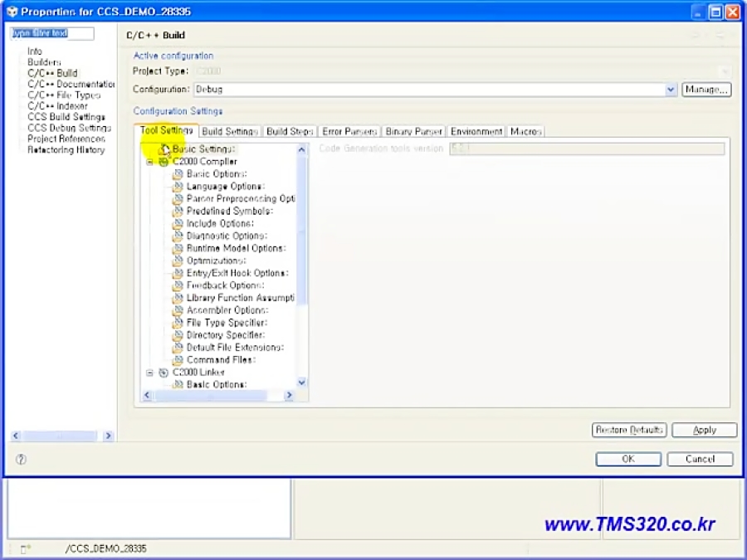
Task: Collapse the C2000 Compiler tree branch
Action: coord(149,162)
